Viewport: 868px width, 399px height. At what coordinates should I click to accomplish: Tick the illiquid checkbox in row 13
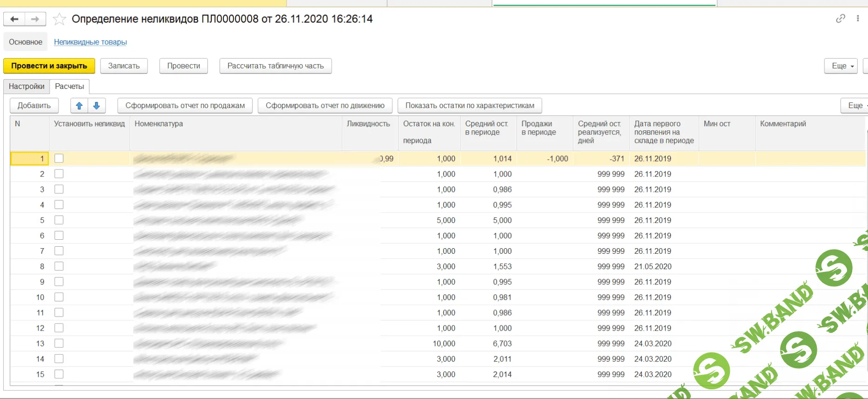pos(59,343)
